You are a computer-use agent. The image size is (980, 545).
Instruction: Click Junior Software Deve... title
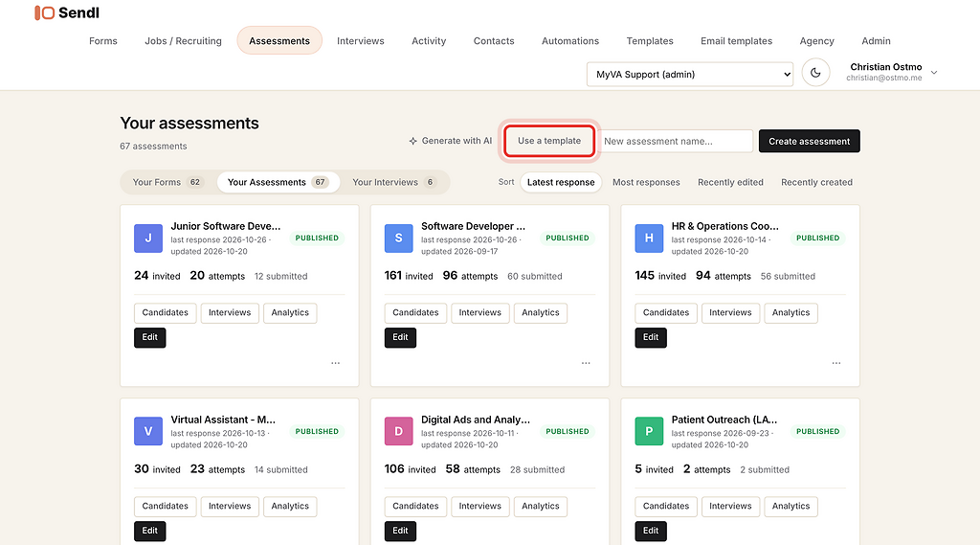click(226, 226)
